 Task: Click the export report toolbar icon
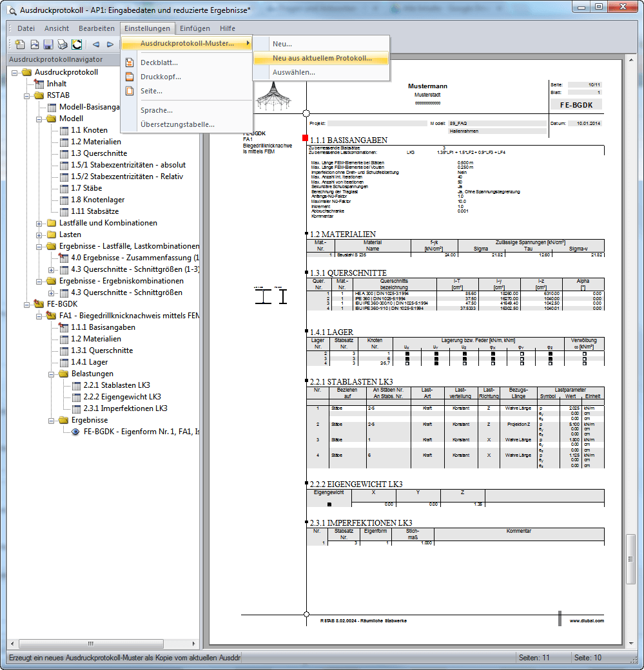[x=35, y=44]
